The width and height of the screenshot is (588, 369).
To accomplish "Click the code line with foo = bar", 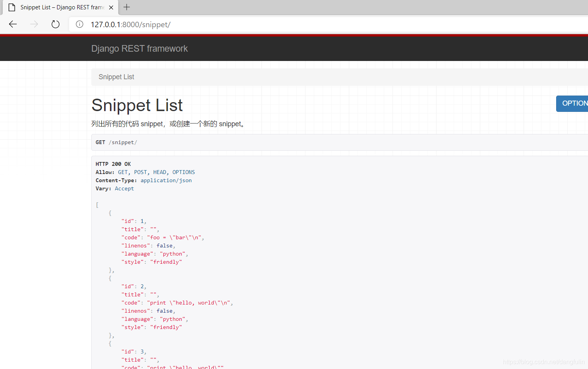I will [163, 237].
